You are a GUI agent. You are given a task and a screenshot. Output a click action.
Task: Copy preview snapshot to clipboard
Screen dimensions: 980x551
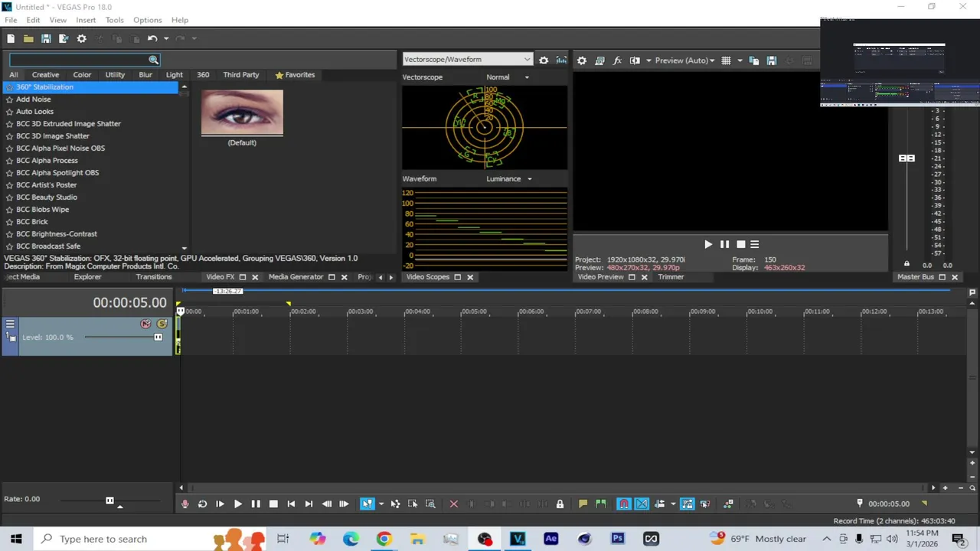click(754, 60)
